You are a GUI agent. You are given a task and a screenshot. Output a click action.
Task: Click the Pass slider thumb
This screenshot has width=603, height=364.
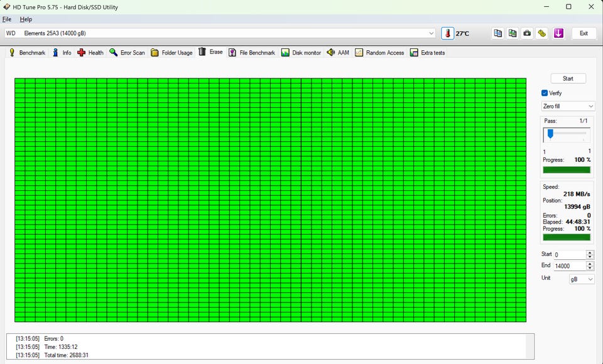550,134
